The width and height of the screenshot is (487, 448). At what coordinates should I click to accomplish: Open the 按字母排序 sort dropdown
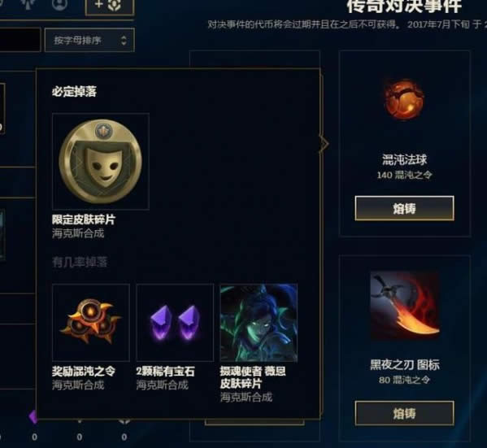89,40
